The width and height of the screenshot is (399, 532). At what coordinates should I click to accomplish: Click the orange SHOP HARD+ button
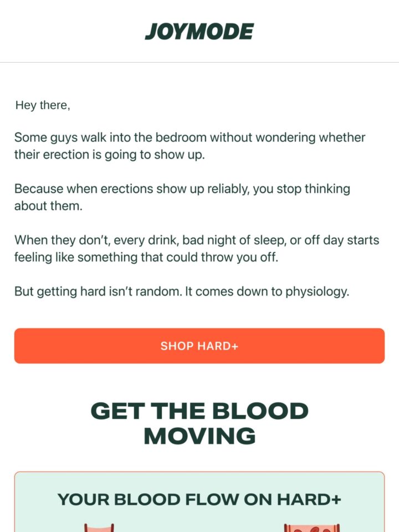tap(199, 346)
